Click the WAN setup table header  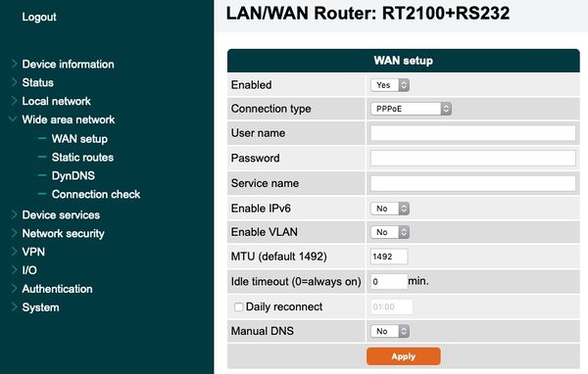pyautogui.click(x=404, y=61)
